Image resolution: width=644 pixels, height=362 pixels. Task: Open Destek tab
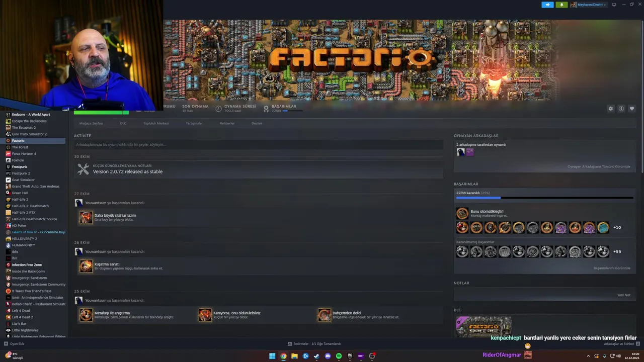pyautogui.click(x=257, y=123)
